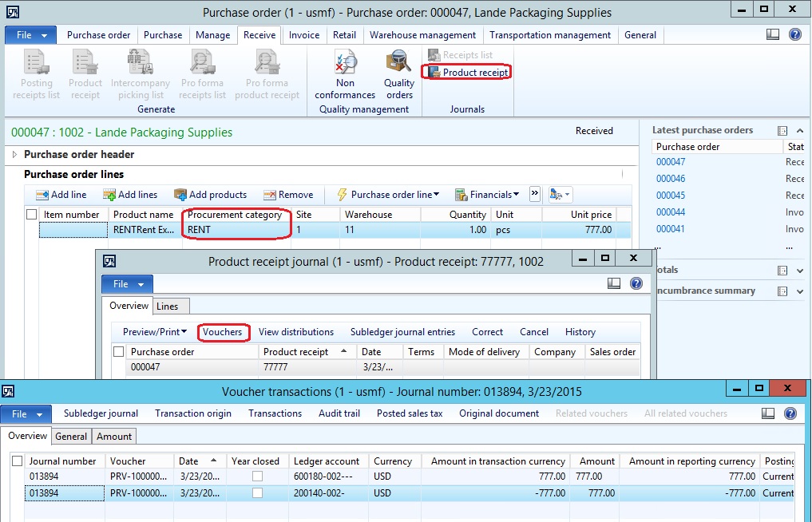Expand the Purchase order header section
The image size is (812, 522).
14,154
